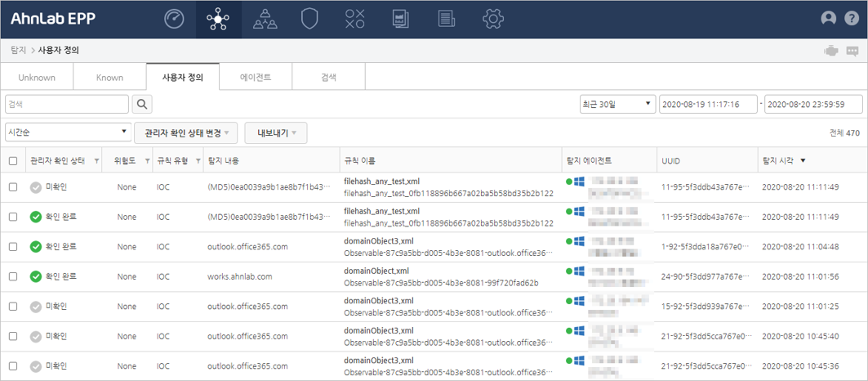Switch to the 에이전트 tab
Image resolution: width=868 pixels, height=381 pixels.
point(255,78)
